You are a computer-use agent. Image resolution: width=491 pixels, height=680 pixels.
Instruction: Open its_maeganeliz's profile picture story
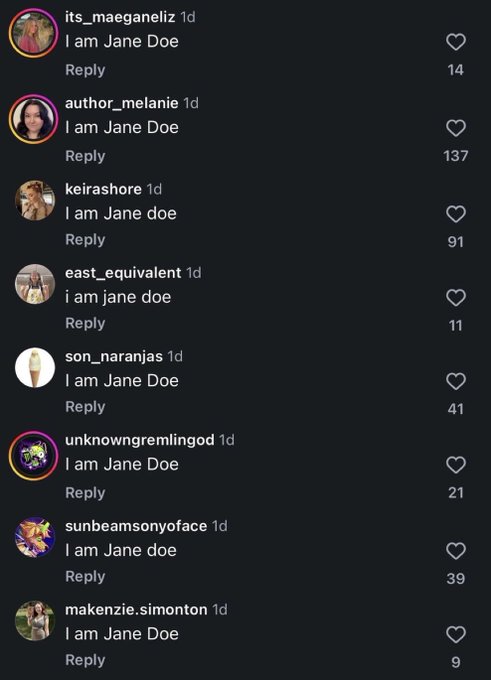pos(34,33)
